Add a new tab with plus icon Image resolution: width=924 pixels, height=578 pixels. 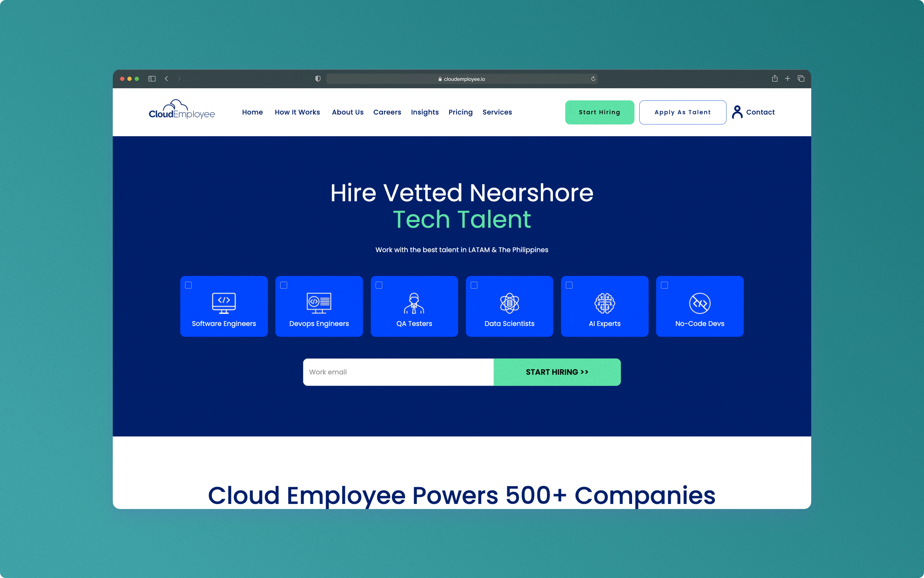coord(788,78)
